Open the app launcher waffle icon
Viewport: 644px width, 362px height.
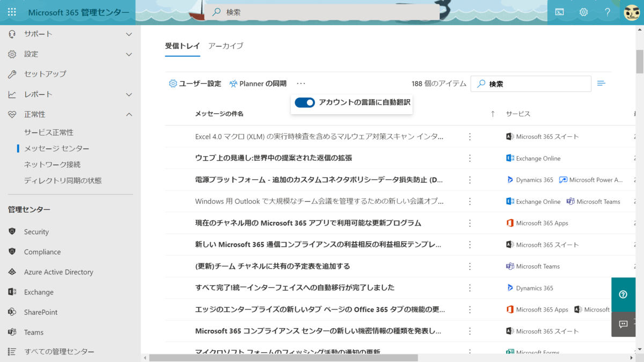pyautogui.click(x=12, y=12)
